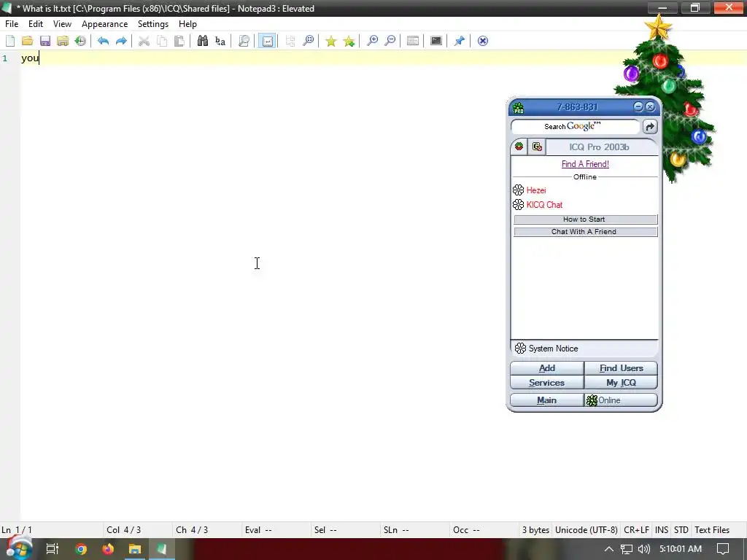The height and width of the screenshot is (560, 747).
Task: Open the View menu
Action: click(62, 24)
